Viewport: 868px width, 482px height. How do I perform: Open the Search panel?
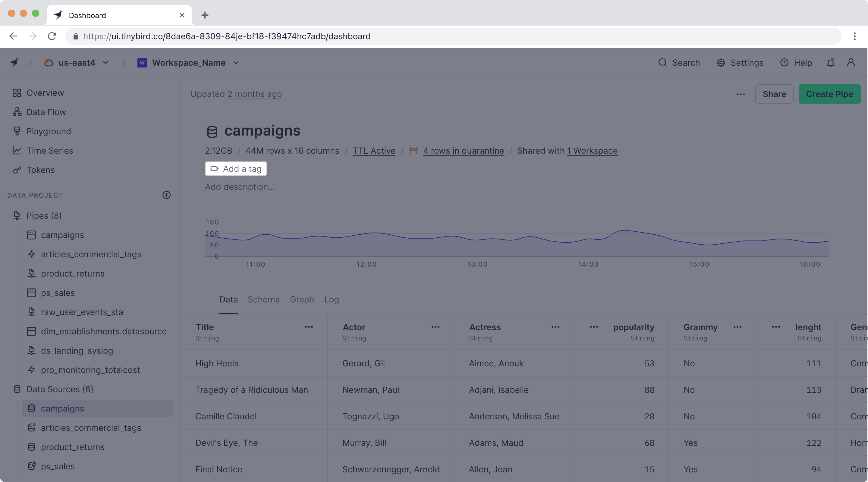click(x=679, y=62)
